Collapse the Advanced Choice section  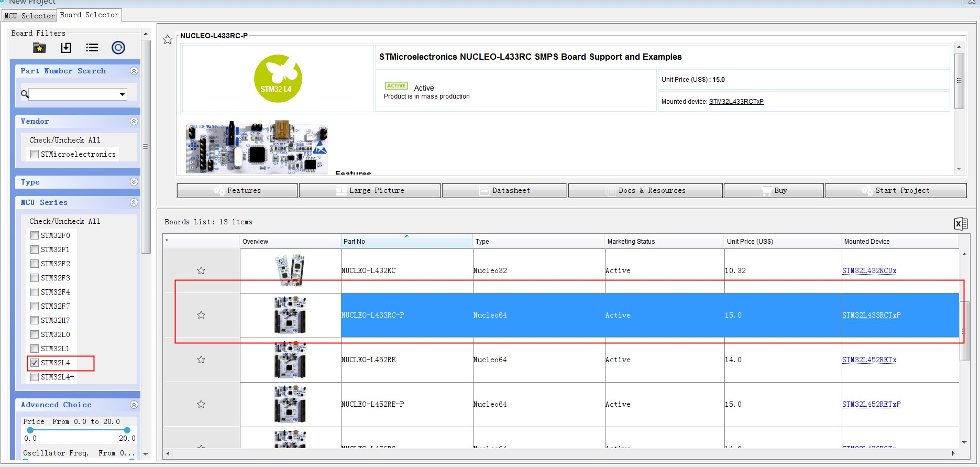[x=134, y=405]
